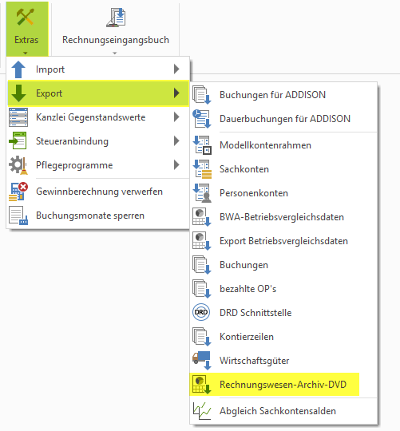Click the Steueranbindung green arrow icon

pyautogui.click(x=18, y=141)
